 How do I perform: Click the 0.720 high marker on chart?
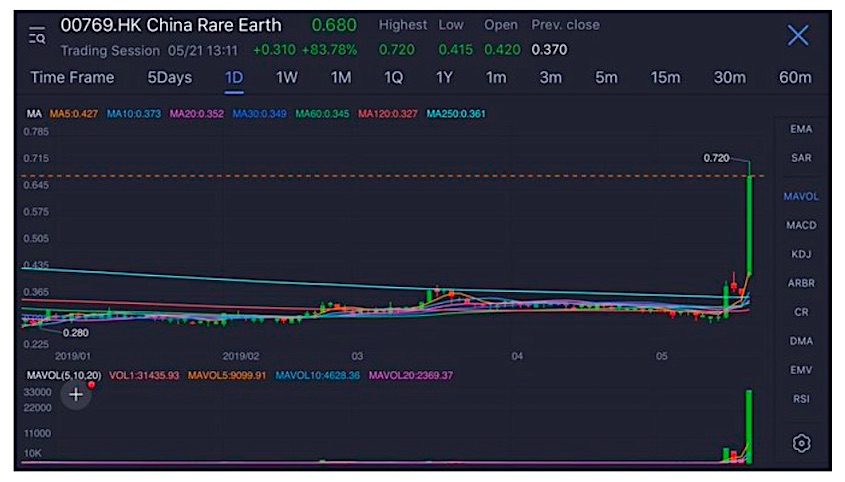click(x=716, y=158)
